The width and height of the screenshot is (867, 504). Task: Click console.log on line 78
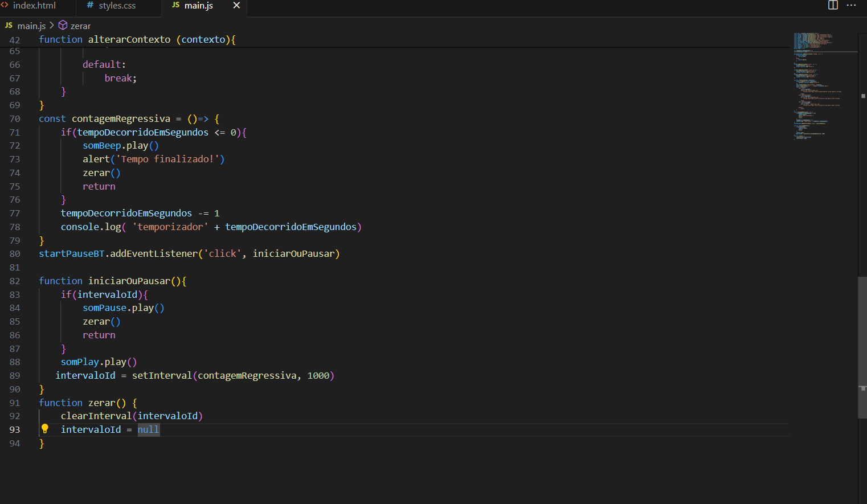pyautogui.click(x=91, y=227)
